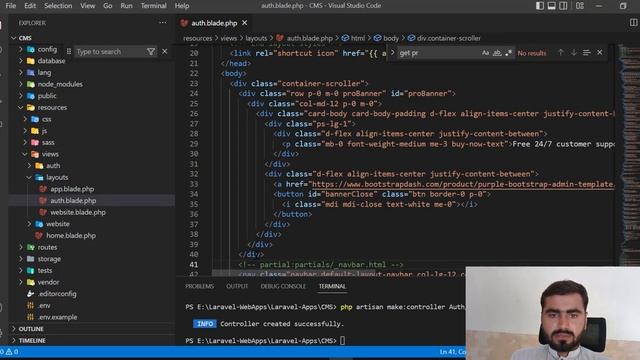Switch to the DEBUG CONSOLE tab
The image size is (640, 360).
283,286
